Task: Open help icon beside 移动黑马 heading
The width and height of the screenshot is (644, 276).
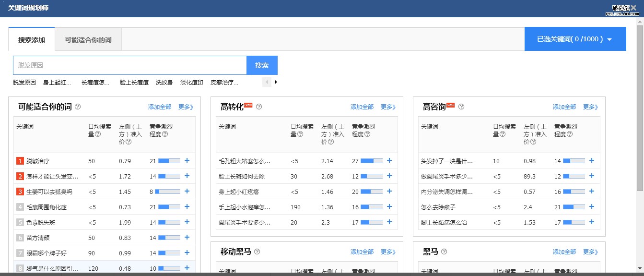Action: click(x=257, y=252)
